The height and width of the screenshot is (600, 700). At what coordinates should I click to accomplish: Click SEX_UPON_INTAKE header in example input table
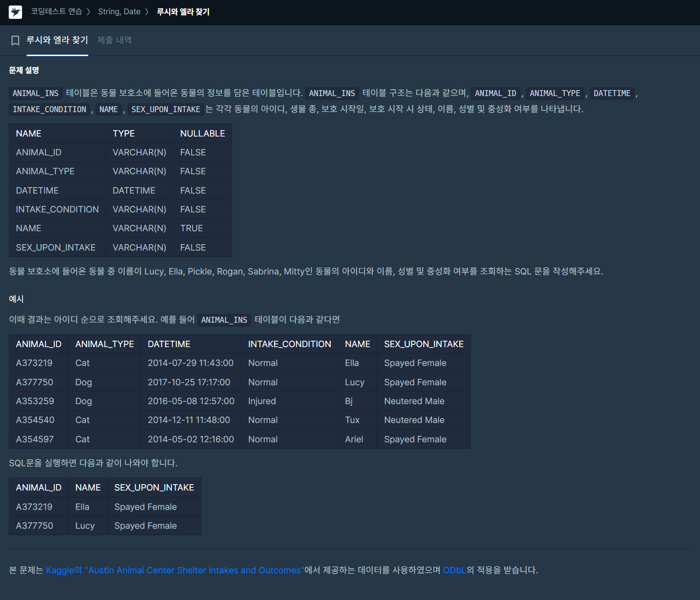424,344
